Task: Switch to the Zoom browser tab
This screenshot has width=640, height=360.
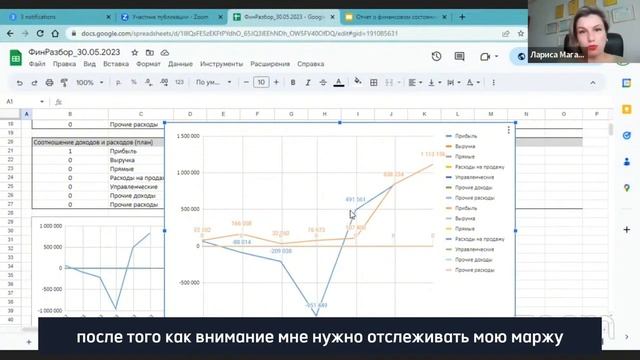Action: pyautogui.click(x=171, y=17)
